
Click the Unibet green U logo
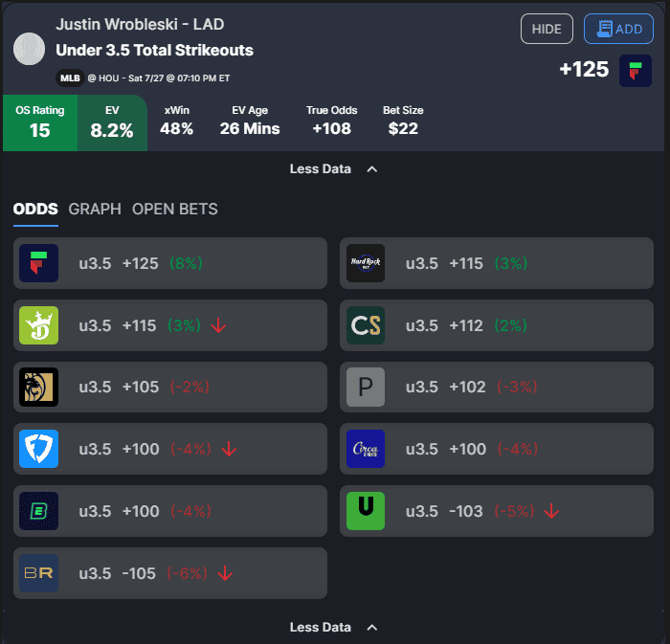[366, 511]
